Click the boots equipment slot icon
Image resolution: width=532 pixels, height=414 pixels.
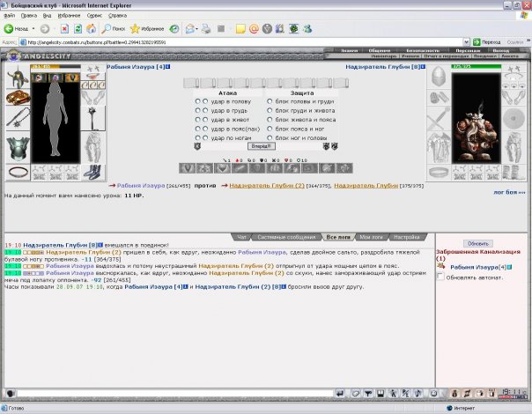coord(93,172)
